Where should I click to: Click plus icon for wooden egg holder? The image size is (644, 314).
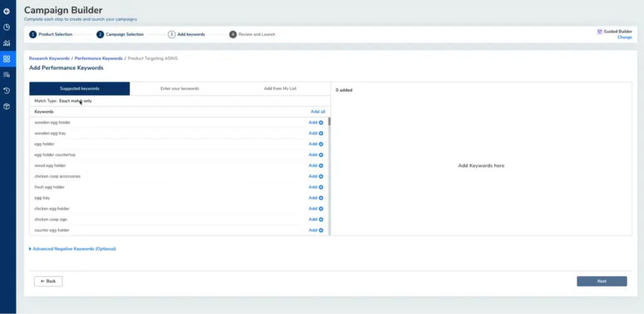321,122
